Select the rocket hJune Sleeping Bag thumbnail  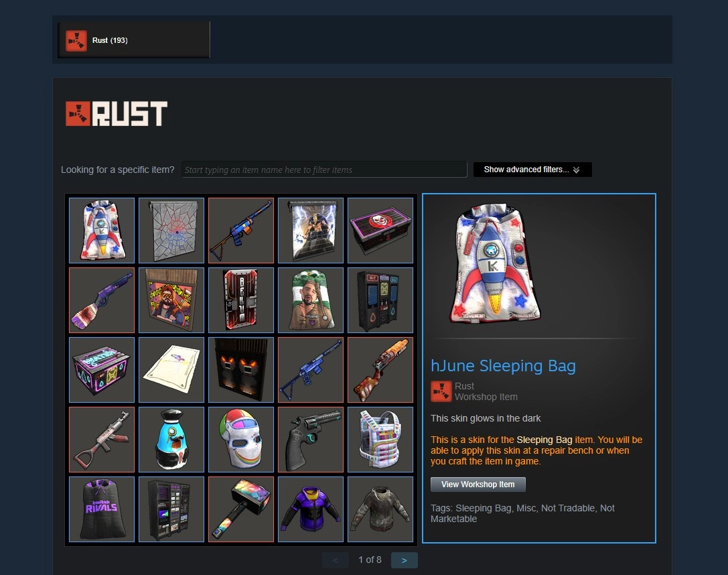[102, 231]
